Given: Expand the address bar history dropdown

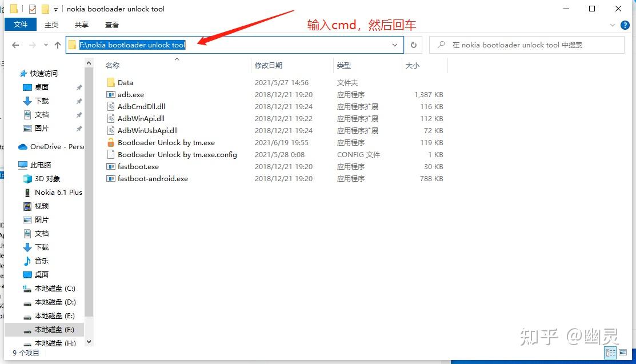Looking at the screenshot, I should tap(395, 45).
